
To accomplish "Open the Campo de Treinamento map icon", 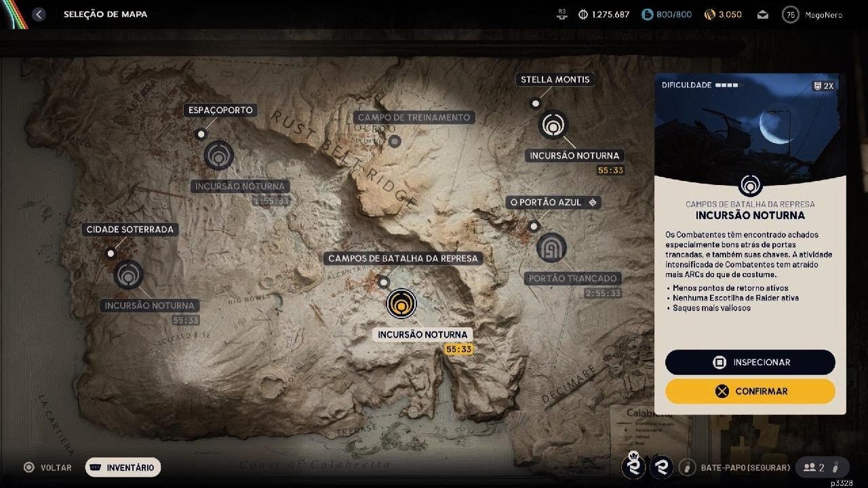I will (394, 141).
